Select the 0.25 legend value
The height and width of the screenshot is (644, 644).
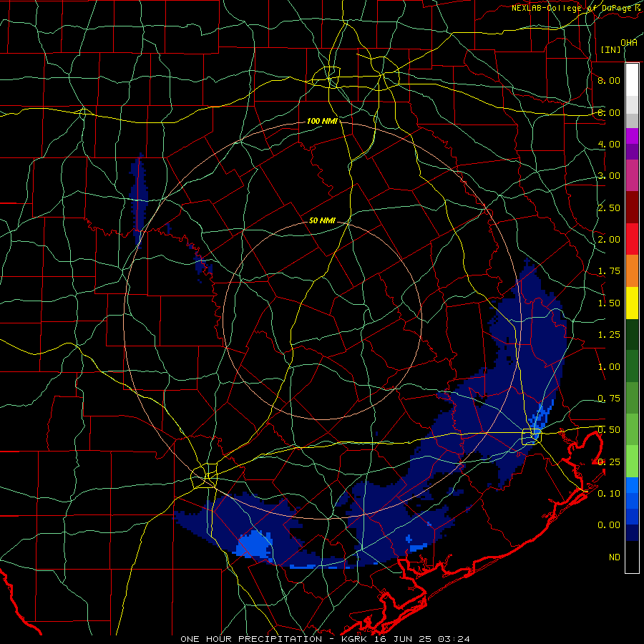pyautogui.click(x=609, y=462)
